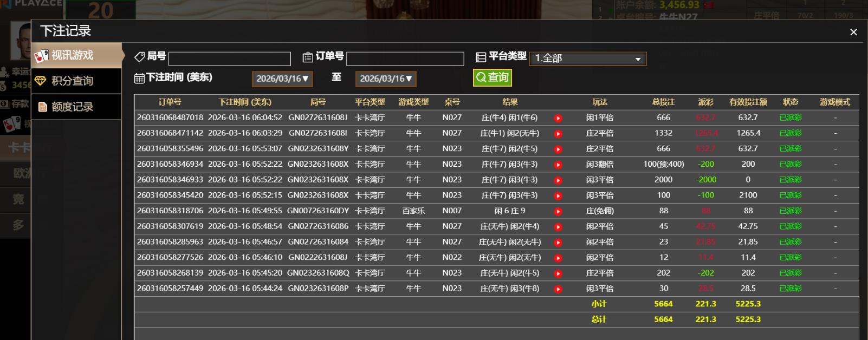Image resolution: width=868 pixels, height=340 pixels.
Task: Play replay for round GN0272631608I
Action: tap(558, 134)
